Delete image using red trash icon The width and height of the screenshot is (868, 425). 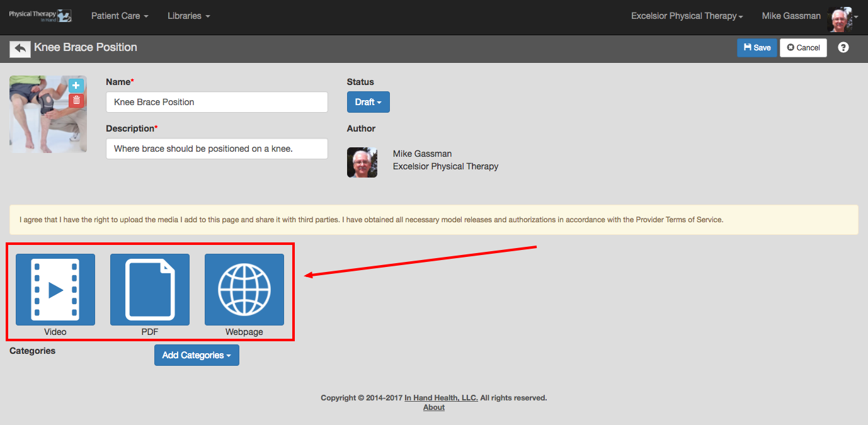click(x=76, y=100)
